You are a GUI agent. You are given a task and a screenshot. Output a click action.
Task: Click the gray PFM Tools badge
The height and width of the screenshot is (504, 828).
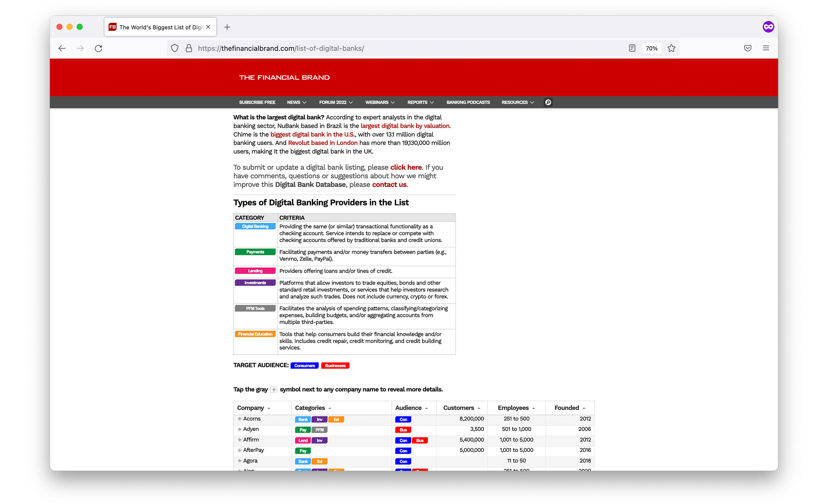click(255, 309)
